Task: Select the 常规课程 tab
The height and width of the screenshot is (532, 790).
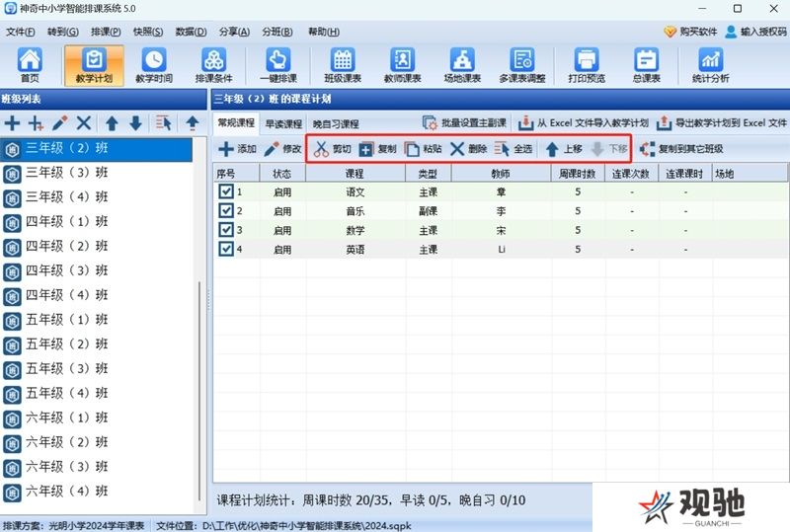Action: [236, 123]
